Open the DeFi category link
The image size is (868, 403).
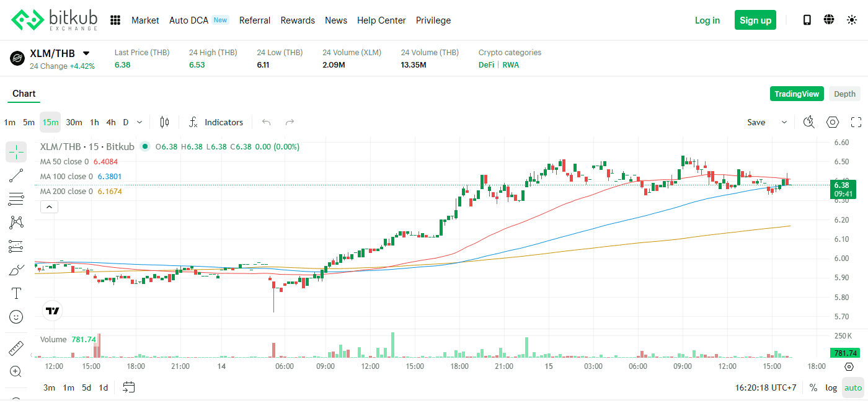tap(487, 65)
